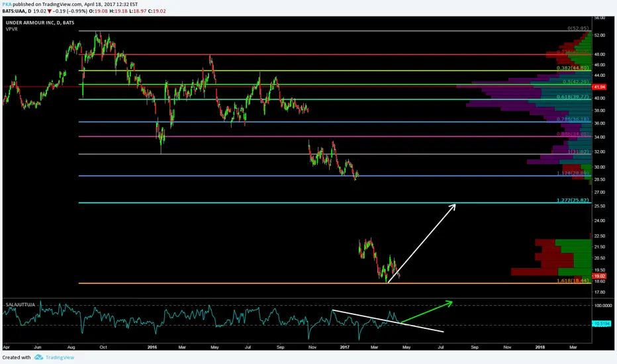
Task: Click the 2017 label on time axis
Action: tap(344, 347)
